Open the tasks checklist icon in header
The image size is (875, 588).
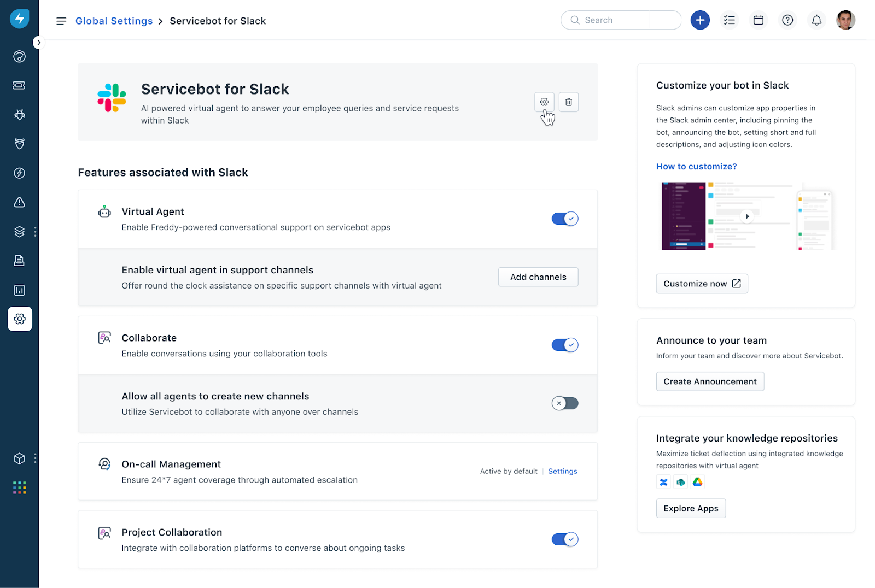tap(729, 20)
